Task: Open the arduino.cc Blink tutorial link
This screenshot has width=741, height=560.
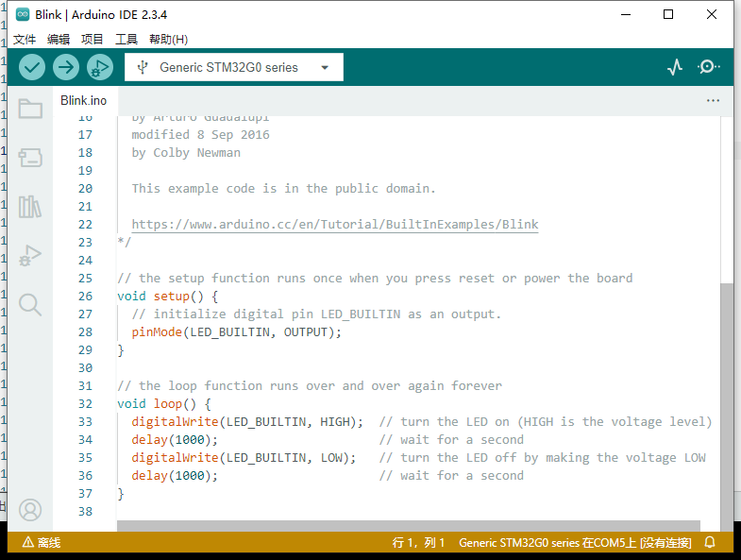Action: pos(335,224)
